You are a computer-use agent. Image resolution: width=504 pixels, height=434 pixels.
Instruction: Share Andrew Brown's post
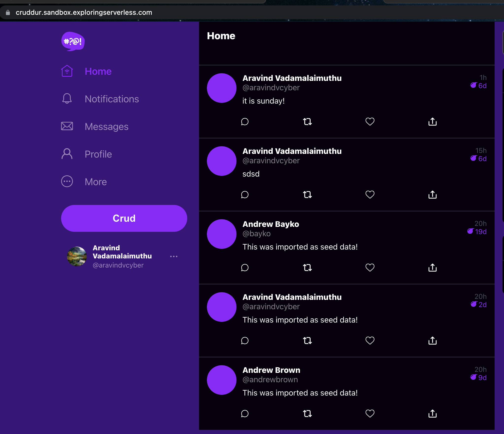[x=432, y=414]
